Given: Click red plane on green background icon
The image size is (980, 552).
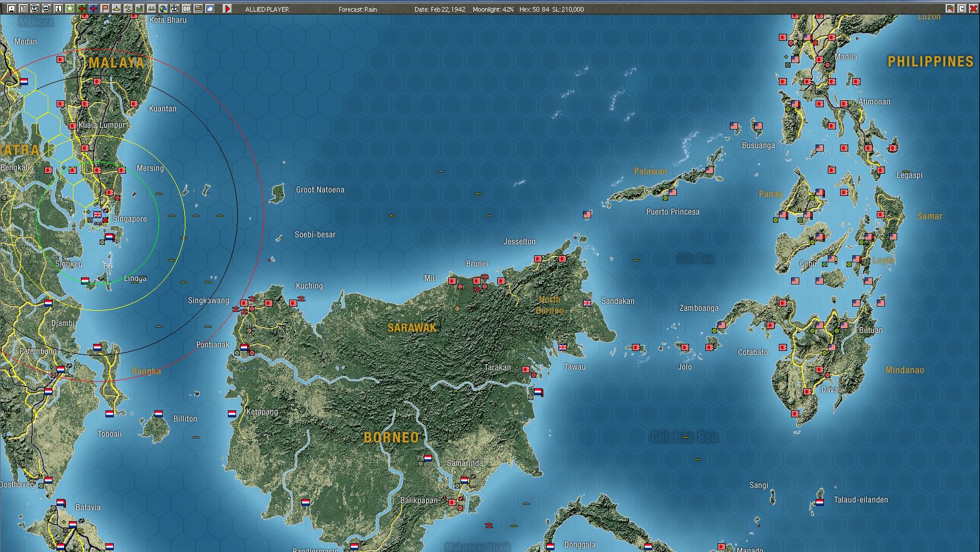Looking at the screenshot, I should [x=82, y=9].
